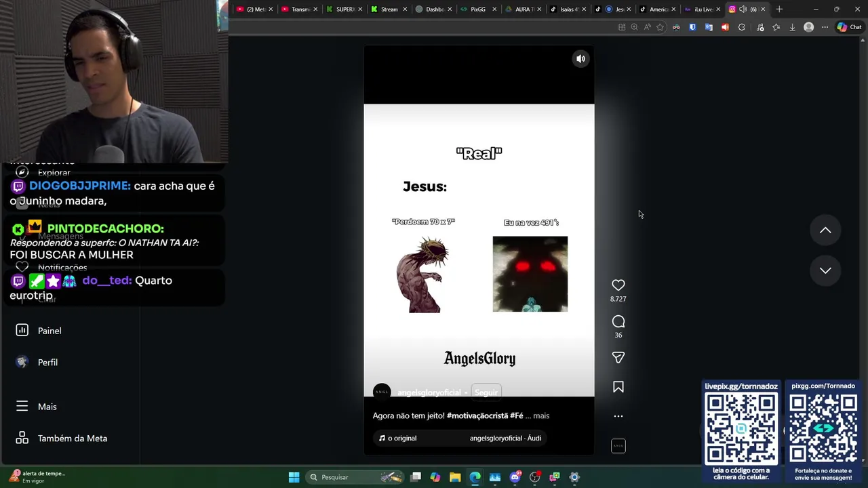868x488 pixels.
Task: Open Painel in the Instagram sidebar
Action: [49, 331]
